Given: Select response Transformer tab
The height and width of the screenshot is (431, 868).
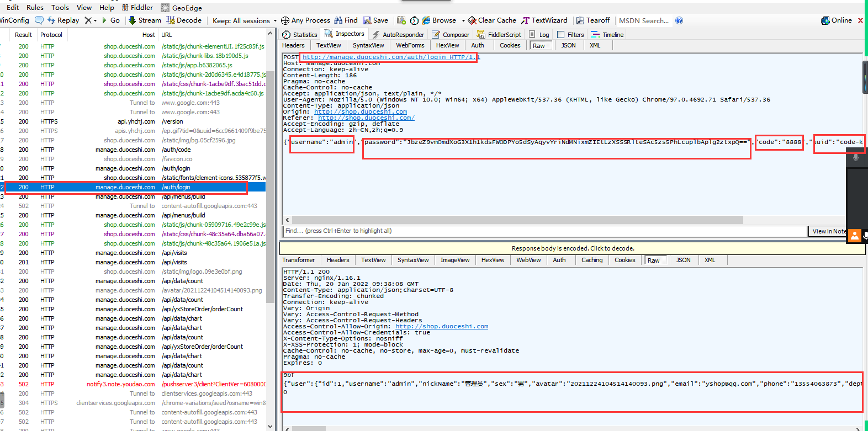Looking at the screenshot, I should tap(298, 260).
